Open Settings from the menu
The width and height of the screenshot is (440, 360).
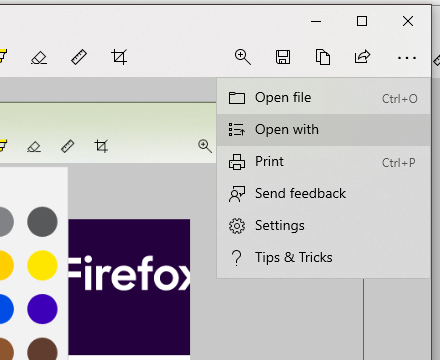tap(323, 226)
